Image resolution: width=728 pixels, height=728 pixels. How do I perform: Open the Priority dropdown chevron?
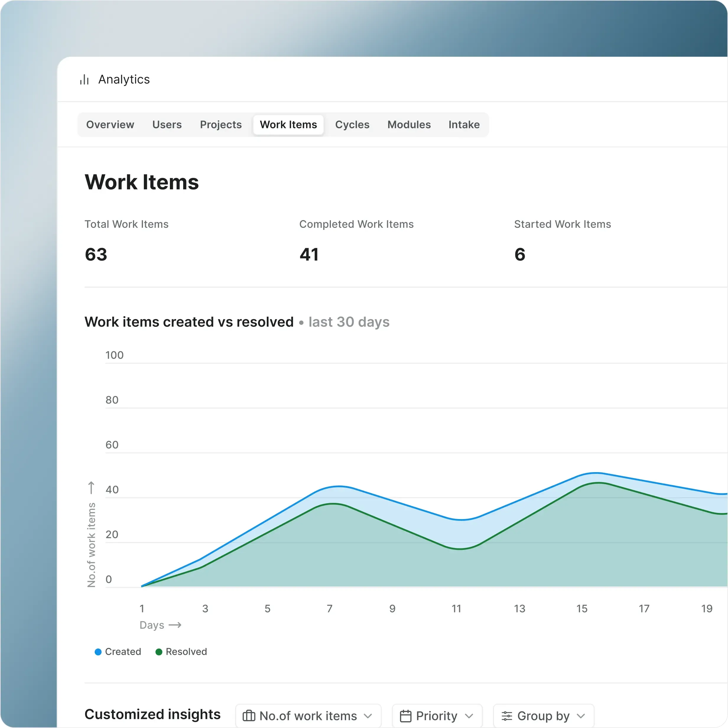point(469,716)
